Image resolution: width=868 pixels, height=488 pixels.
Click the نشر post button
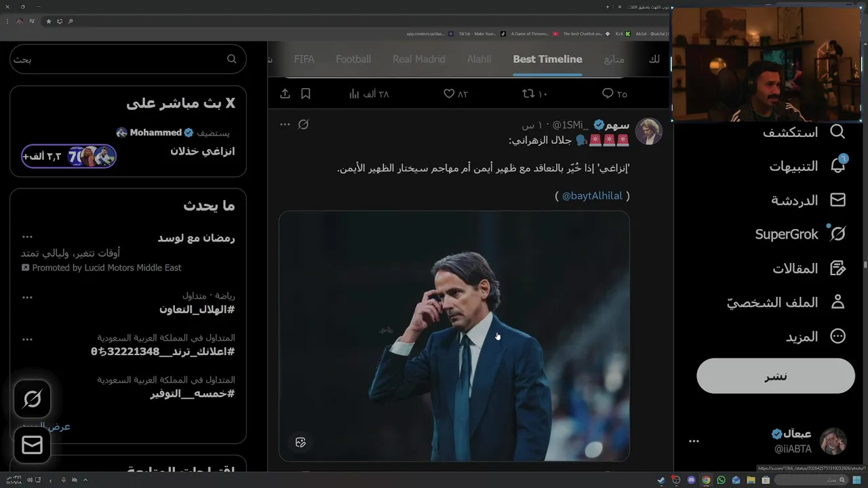point(776,376)
